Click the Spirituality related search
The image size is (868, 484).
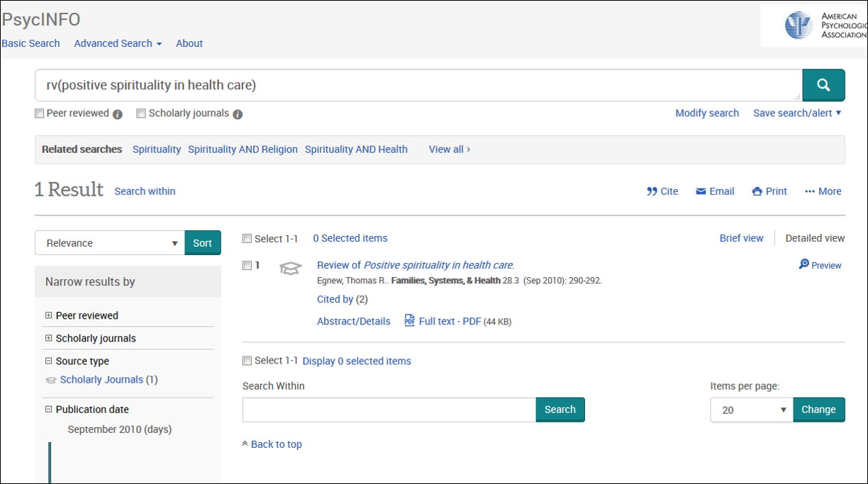pos(157,150)
